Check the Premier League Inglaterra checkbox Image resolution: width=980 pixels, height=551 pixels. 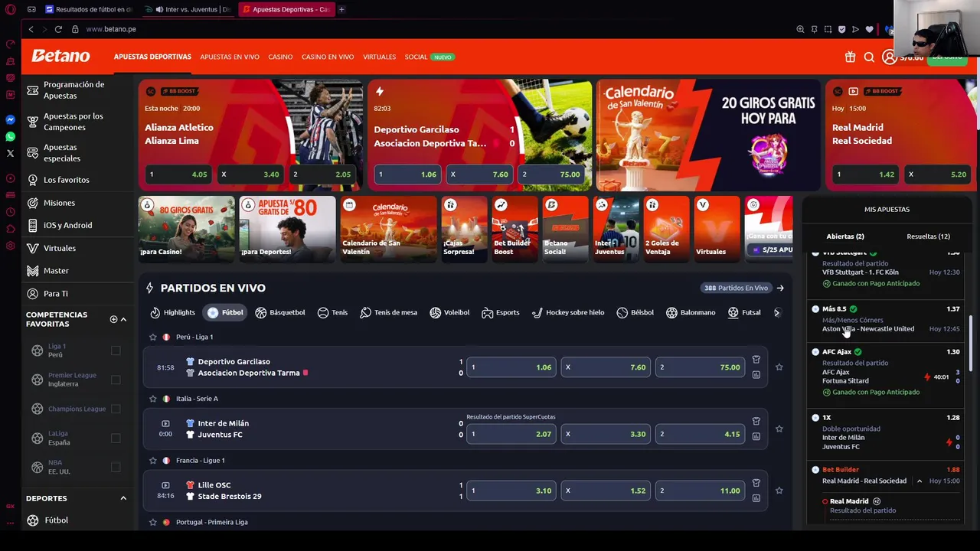[x=116, y=380]
